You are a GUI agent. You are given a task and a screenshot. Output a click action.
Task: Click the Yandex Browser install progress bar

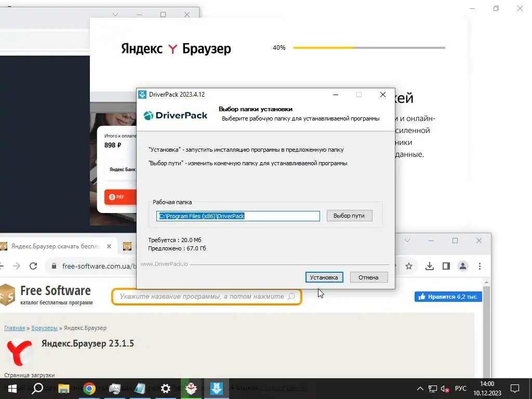369,48
